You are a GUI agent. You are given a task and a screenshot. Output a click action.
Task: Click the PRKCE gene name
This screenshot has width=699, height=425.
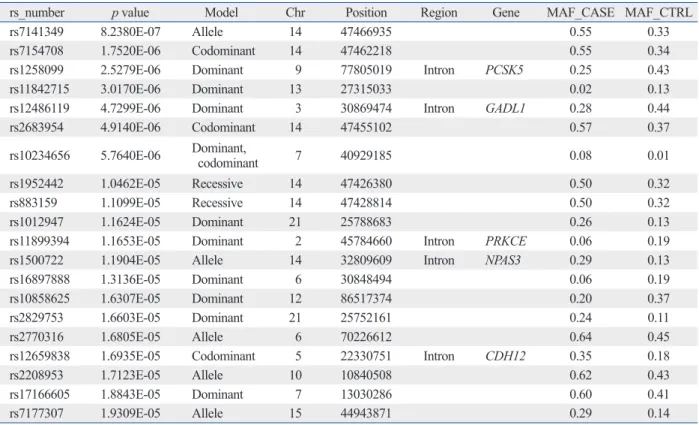click(x=506, y=241)
